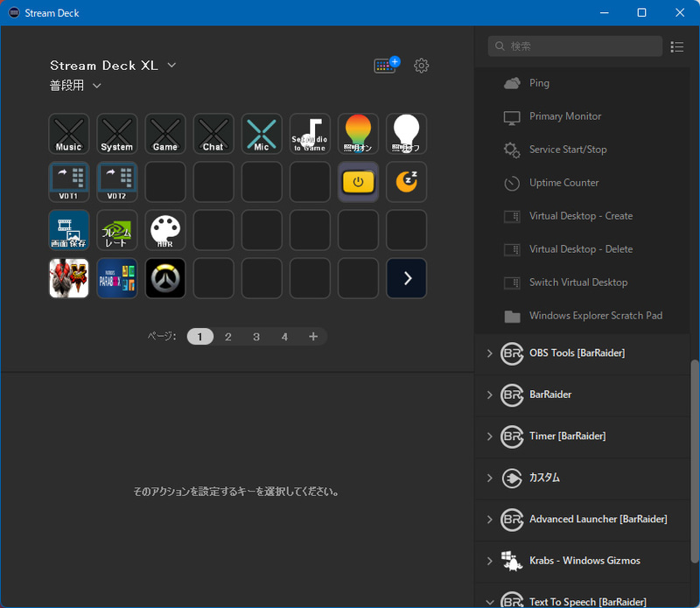Select the Overwatch launcher key
The width and height of the screenshot is (700, 608).
pos(165,278)
